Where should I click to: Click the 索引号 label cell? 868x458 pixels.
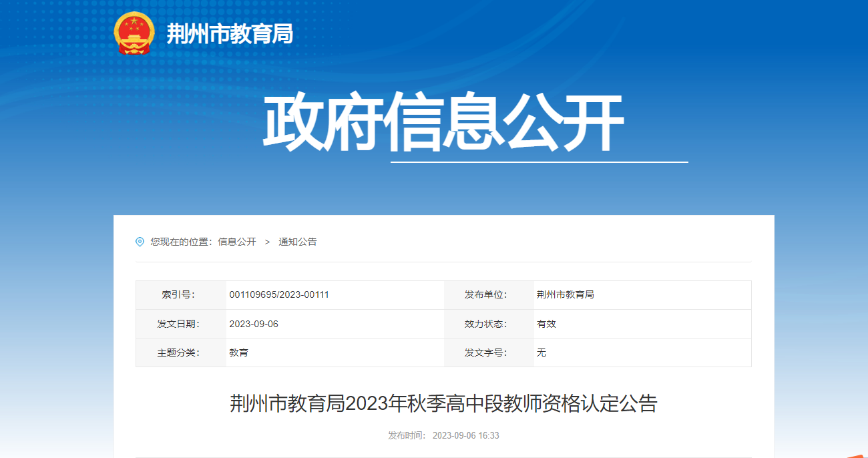178,294
